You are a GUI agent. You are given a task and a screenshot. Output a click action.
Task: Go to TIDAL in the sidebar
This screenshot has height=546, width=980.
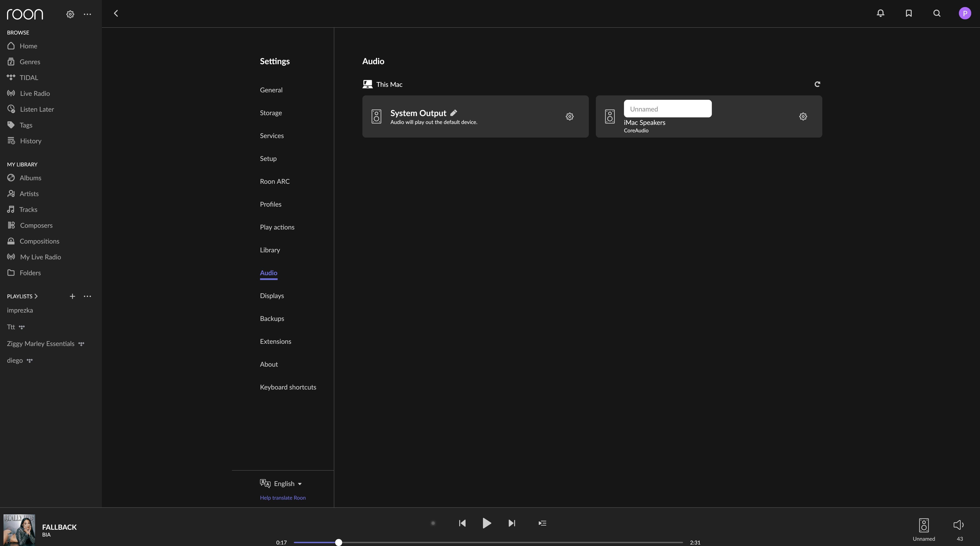[29, 78]
